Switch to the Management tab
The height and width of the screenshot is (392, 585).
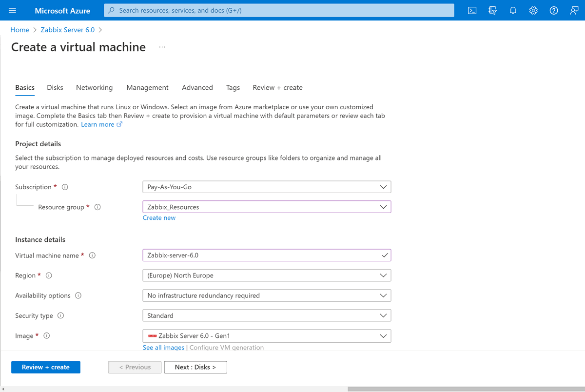click(147, 88)
